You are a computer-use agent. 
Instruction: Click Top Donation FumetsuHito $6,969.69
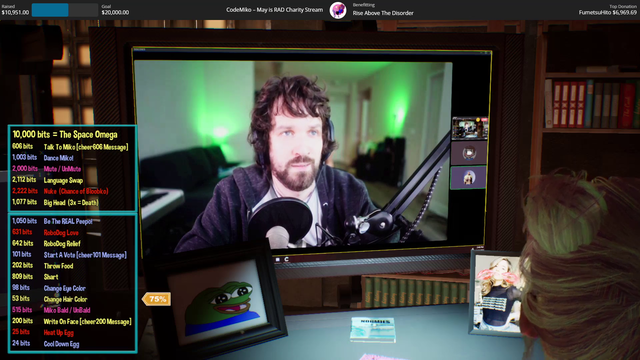[607, 10]
